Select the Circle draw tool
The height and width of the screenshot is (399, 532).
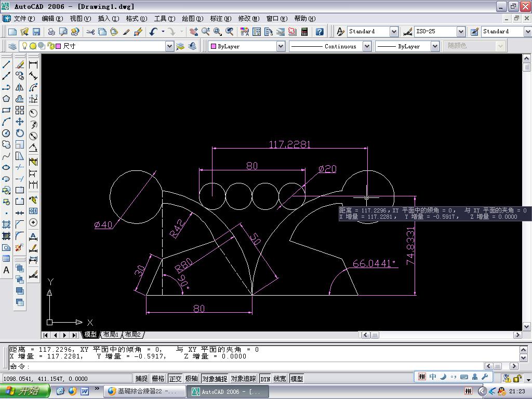[x=6, y=134]
